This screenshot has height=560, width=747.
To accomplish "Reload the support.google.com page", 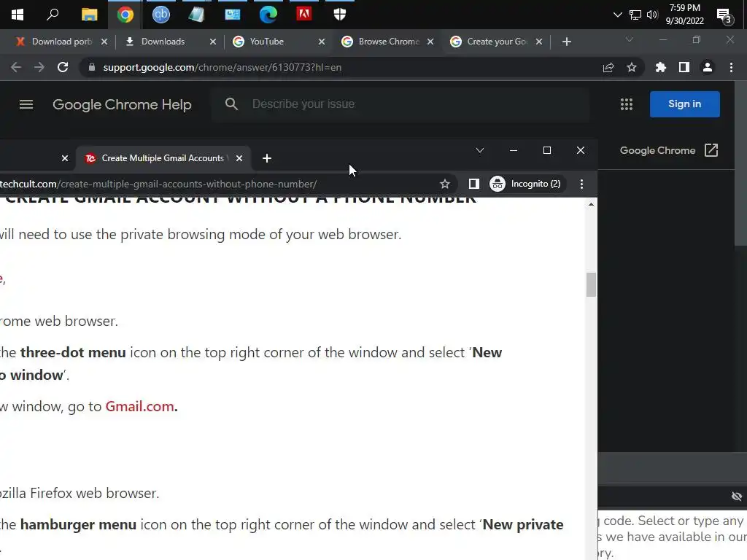I will tap(63, 67).
